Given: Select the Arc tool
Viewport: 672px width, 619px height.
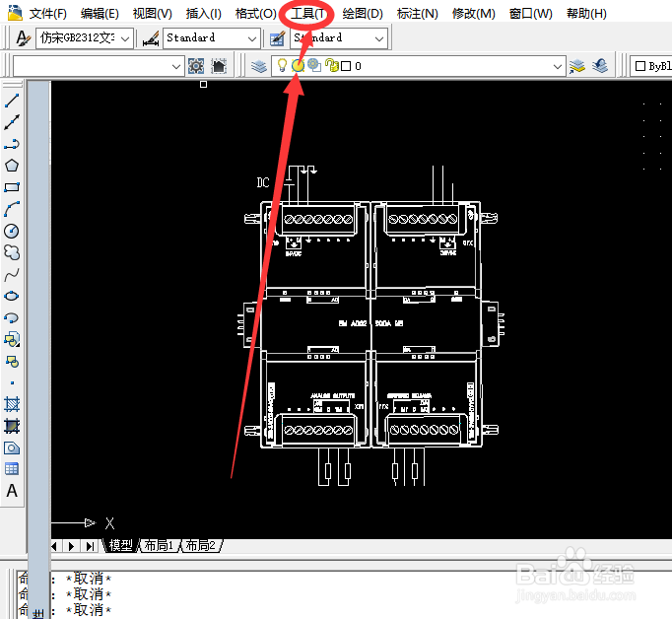Looking at the screenshot, I should [12, 209].
